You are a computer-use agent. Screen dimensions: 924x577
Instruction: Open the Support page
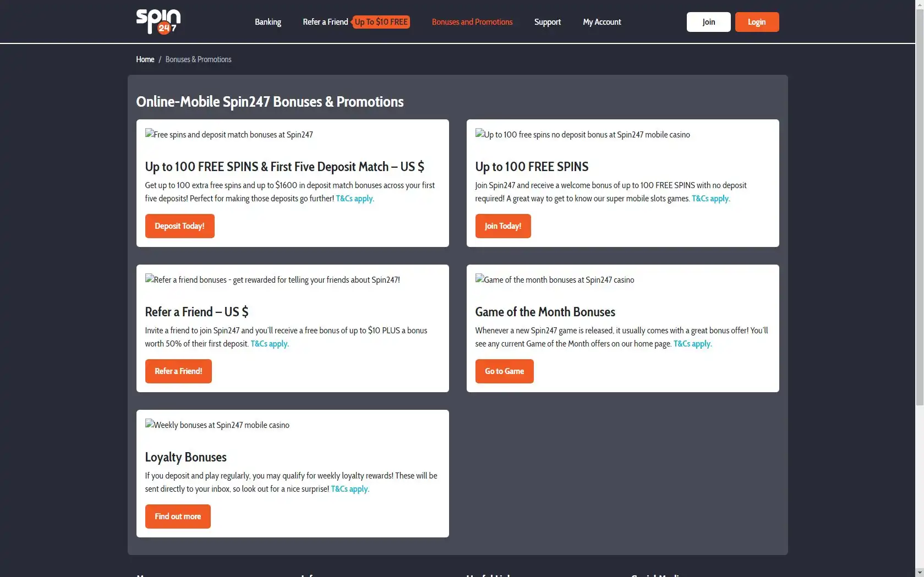point(547,22)
